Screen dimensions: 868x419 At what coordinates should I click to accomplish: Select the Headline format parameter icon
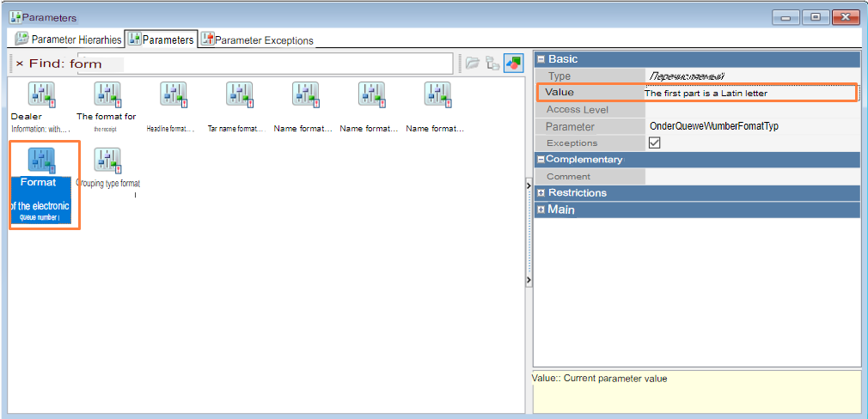coord(173,95)
